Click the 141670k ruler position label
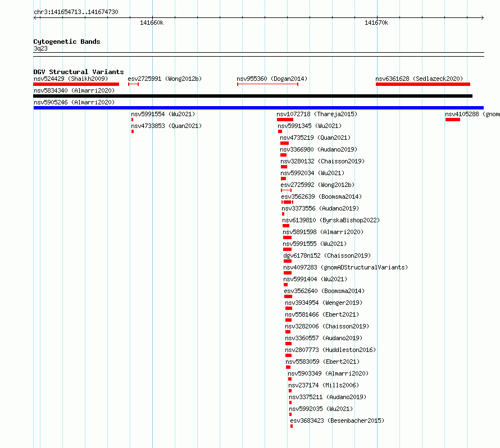 pyautogui.click(x=376, y=22)
